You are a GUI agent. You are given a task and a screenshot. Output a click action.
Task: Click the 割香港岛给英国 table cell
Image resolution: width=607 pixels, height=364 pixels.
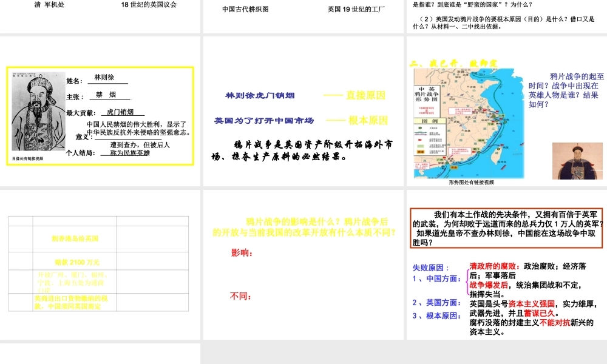coord(75,238)
